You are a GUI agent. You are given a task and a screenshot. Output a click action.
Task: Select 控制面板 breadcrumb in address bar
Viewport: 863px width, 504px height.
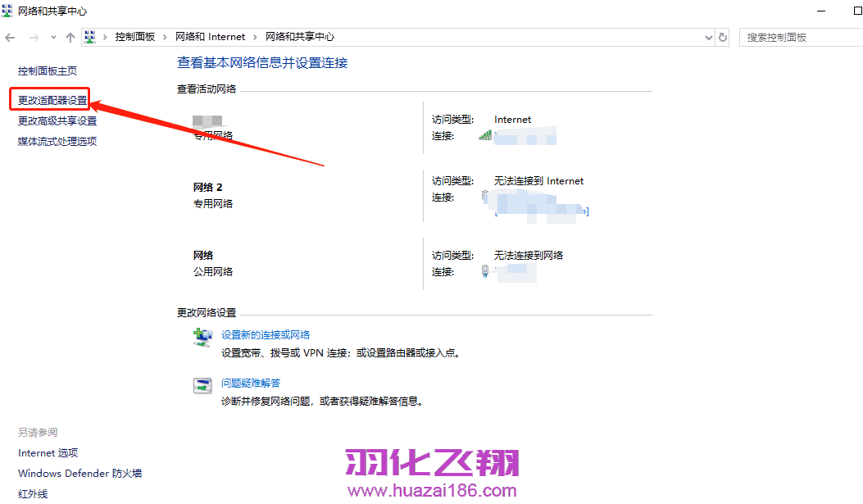click(135, 37)
